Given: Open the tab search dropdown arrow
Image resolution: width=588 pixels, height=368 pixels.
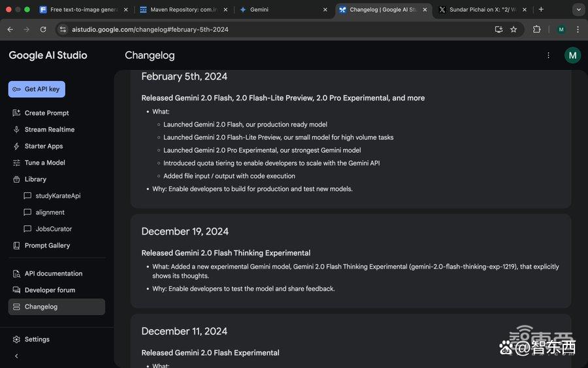Looking at the screenshot, I should point(578,10).
